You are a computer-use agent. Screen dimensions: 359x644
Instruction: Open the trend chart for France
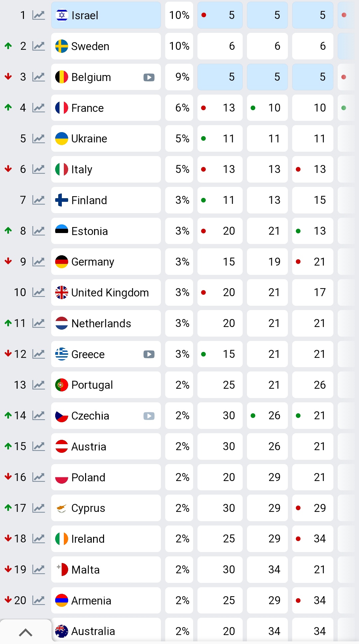tap(38, 108)
